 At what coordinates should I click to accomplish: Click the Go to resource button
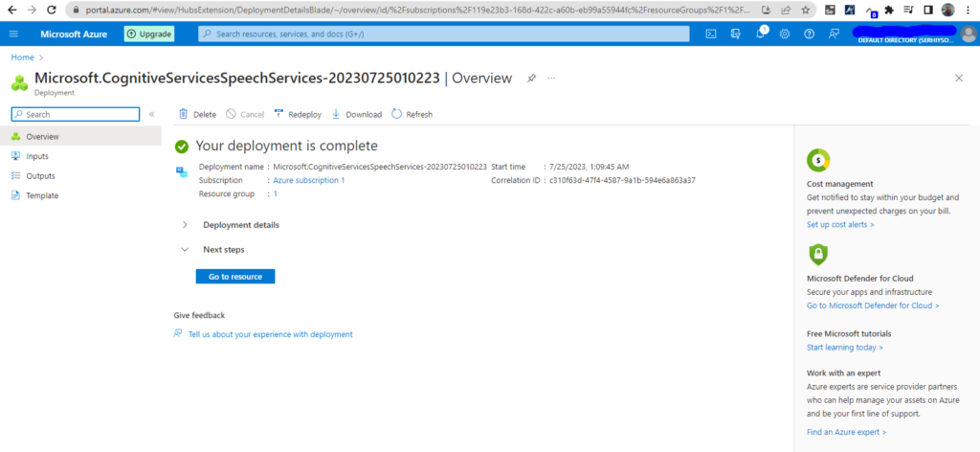coord(235,277)
